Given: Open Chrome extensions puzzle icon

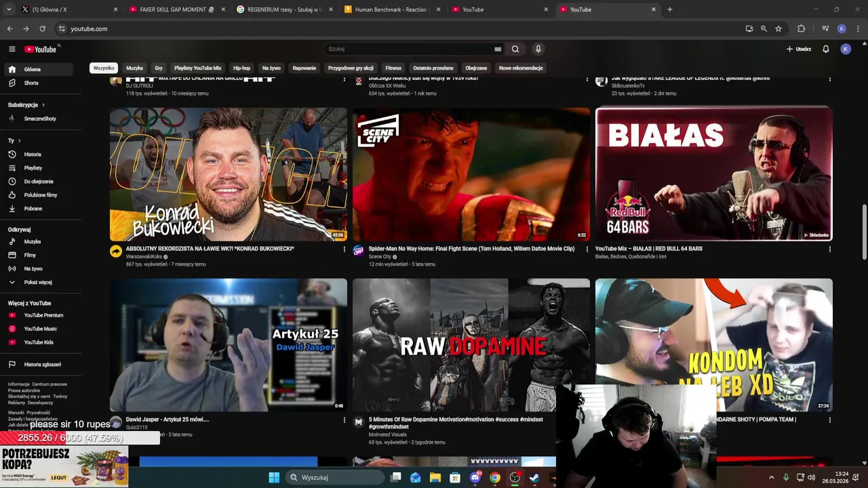Looking at the screenshot, I should pyautogui.click(x=802, y=28).
